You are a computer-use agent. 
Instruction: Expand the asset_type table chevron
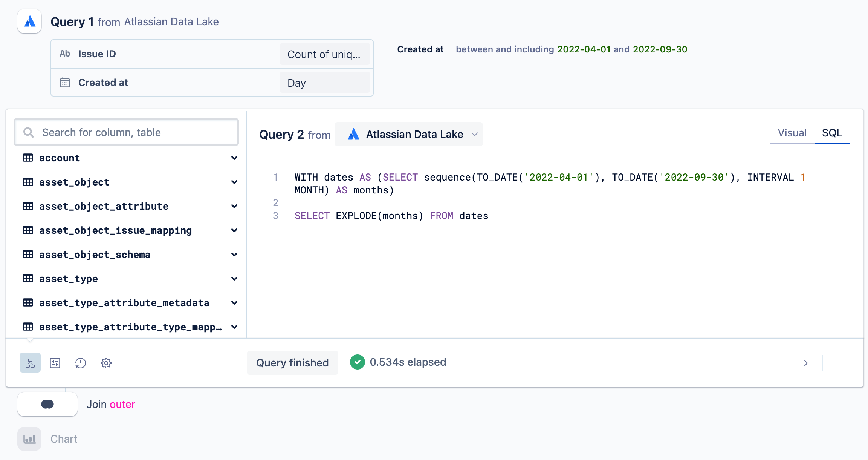pyautogui.click(x=234, y=279)
